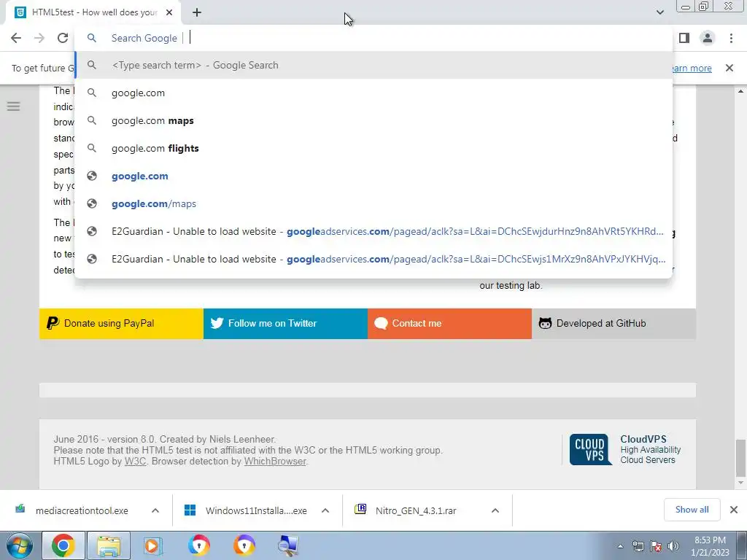Open Windows Media Player from taskbar
747x560 pixels.
click(153, 545)
